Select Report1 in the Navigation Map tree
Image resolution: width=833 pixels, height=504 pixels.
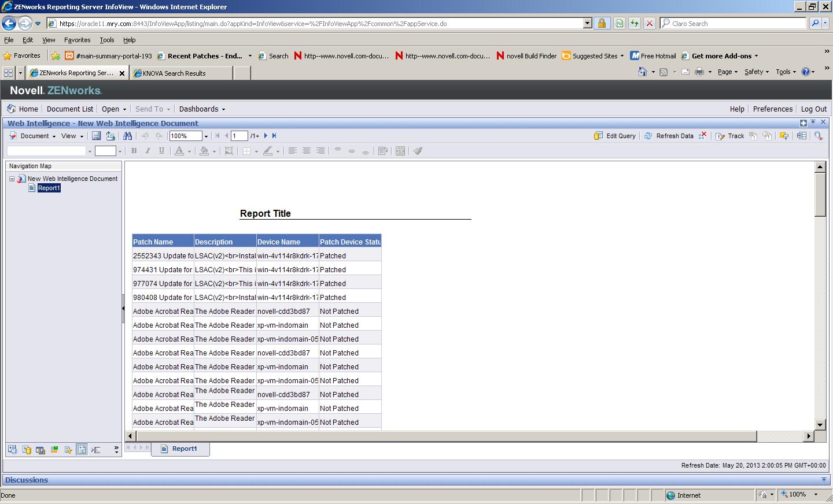point(49,188)
